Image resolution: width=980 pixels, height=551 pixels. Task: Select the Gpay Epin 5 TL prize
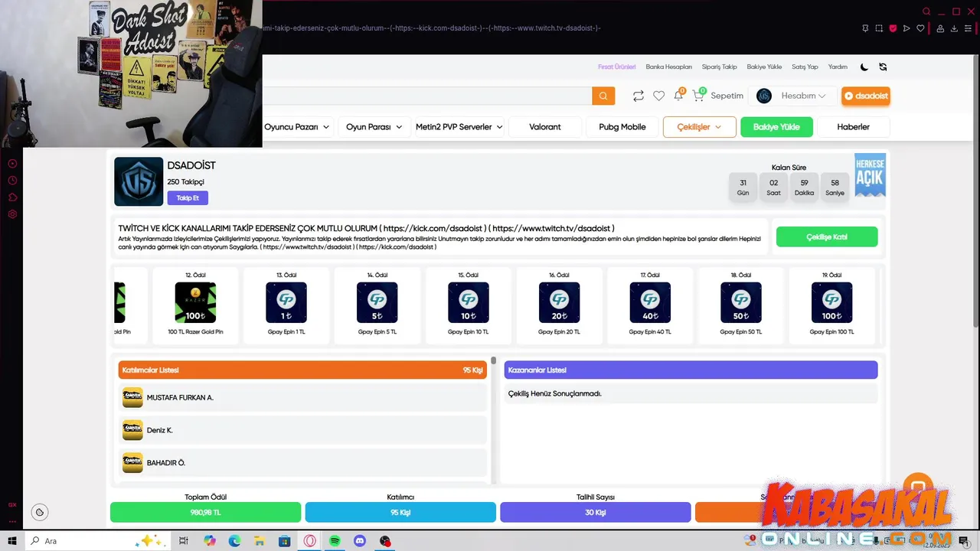click(377, 305)
